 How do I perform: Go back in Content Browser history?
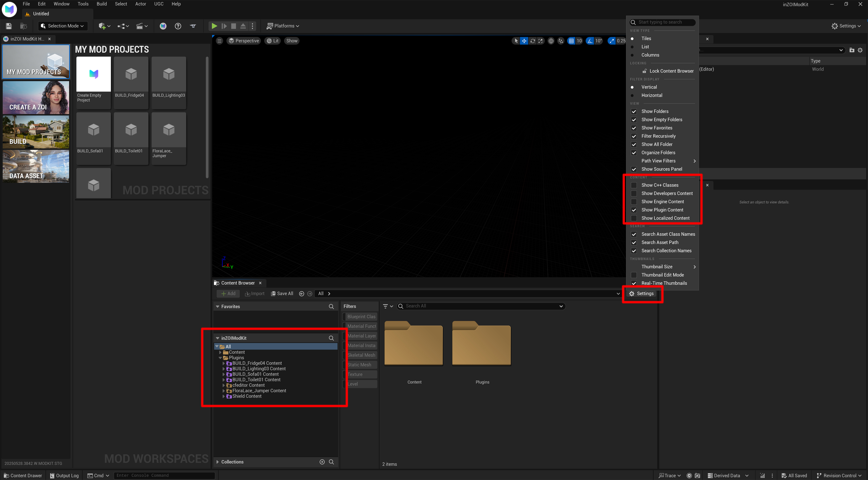point(302,293)
